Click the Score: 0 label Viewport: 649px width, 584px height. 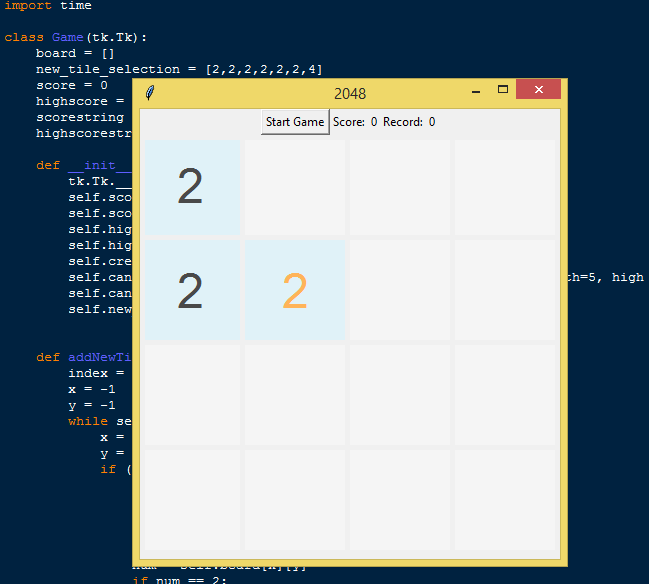tap(355, 122)
